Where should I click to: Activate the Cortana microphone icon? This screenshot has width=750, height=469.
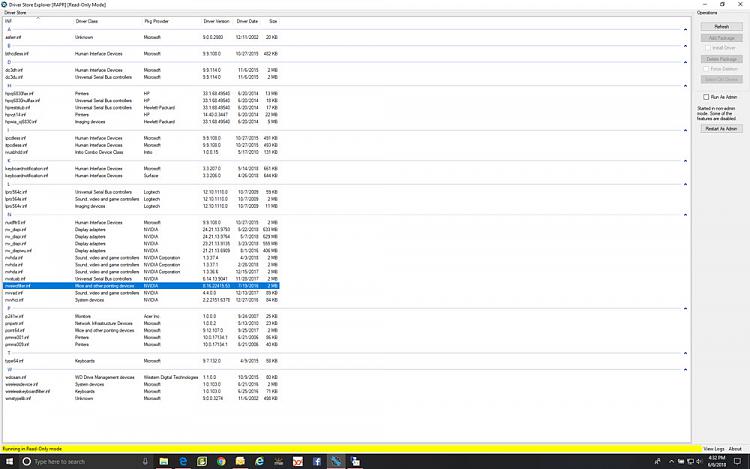[145, 461]
